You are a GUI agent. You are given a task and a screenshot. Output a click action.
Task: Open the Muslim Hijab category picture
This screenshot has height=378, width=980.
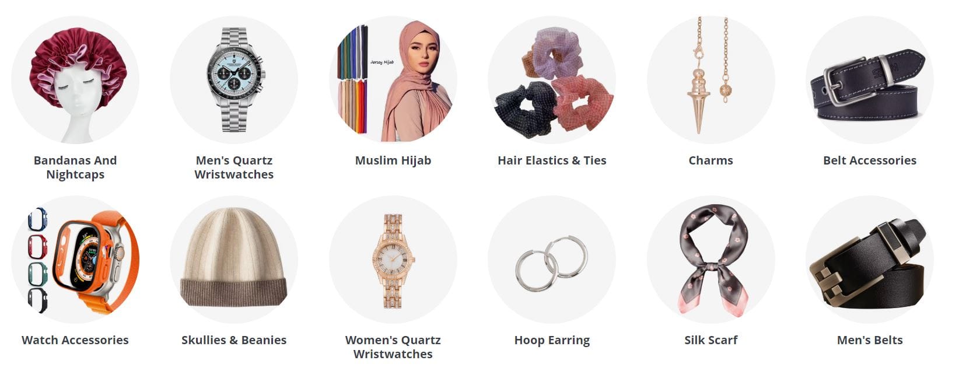(x=393, y=80)
